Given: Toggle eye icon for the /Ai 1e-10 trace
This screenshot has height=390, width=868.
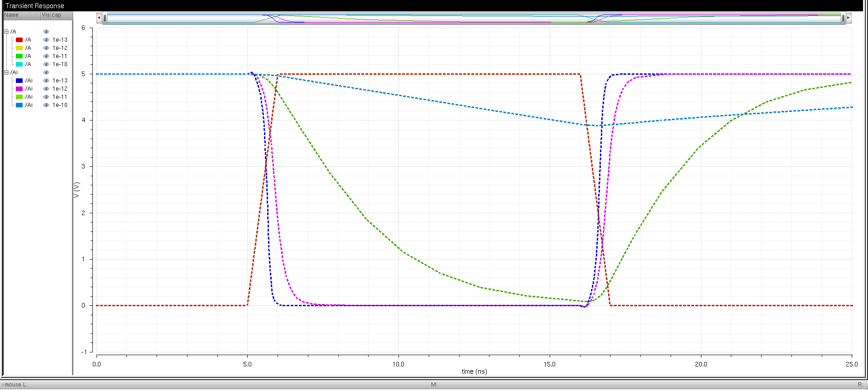Looking at the screenshot, I should click(x=46, y=105).
